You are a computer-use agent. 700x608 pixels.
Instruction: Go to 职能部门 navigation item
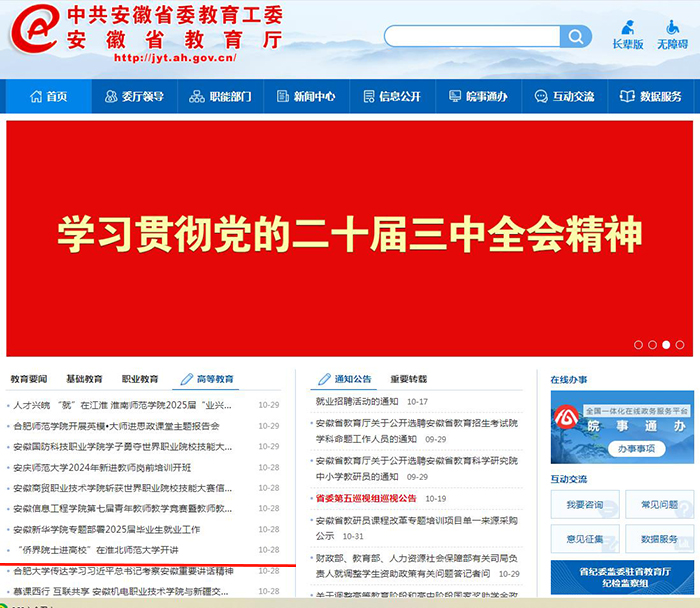click(220, 97)
